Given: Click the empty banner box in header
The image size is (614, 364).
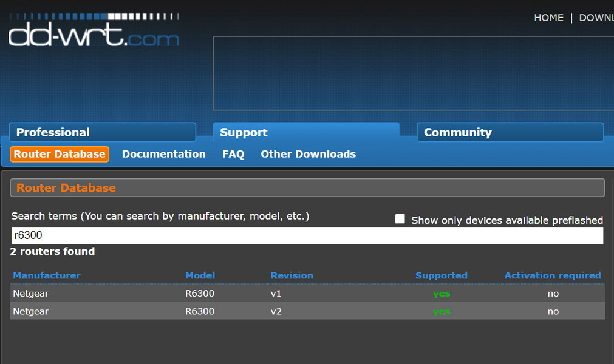Looking at the screenshot, I should coord(413,73).
